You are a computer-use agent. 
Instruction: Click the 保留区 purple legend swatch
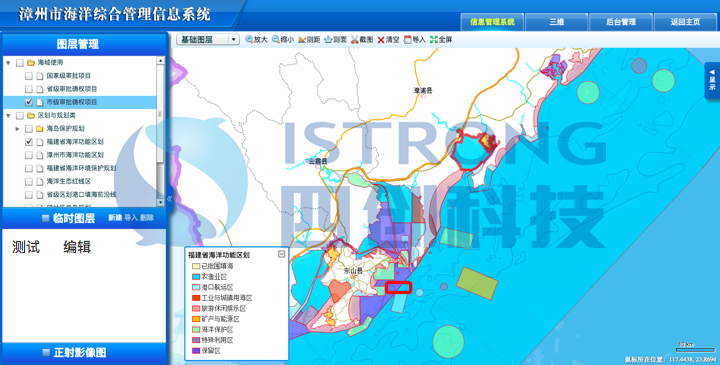tap(196, 351)
